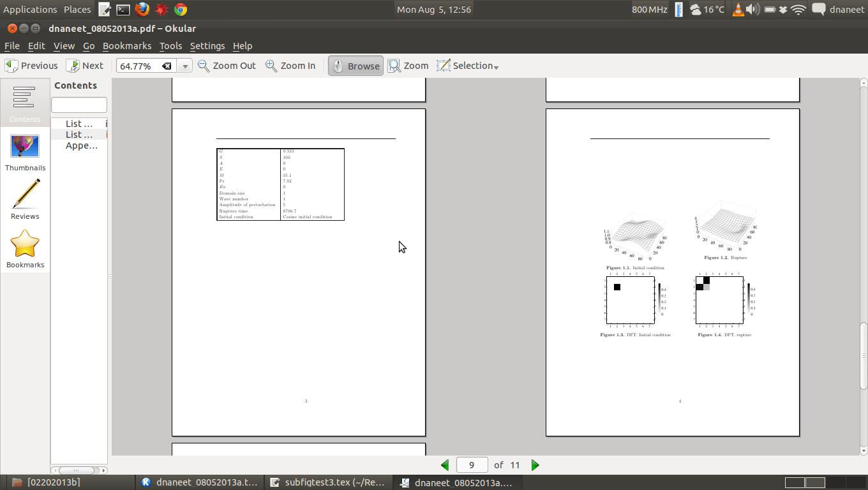Clear the zoom percentage field
Viewport: 868px width, 490px height.
click(x=167, y=66)
